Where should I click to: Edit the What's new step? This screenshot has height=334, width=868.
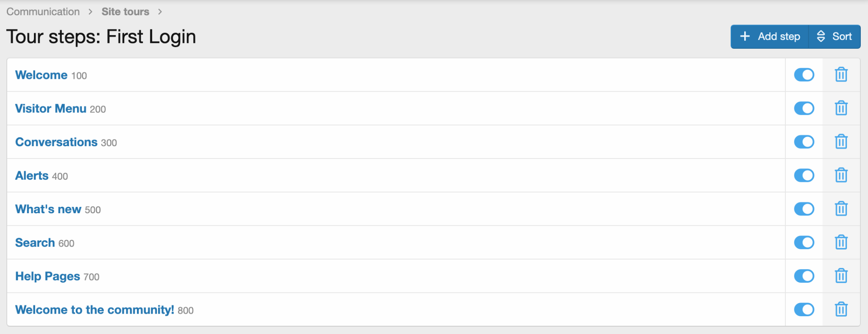(x=48, y=209)
